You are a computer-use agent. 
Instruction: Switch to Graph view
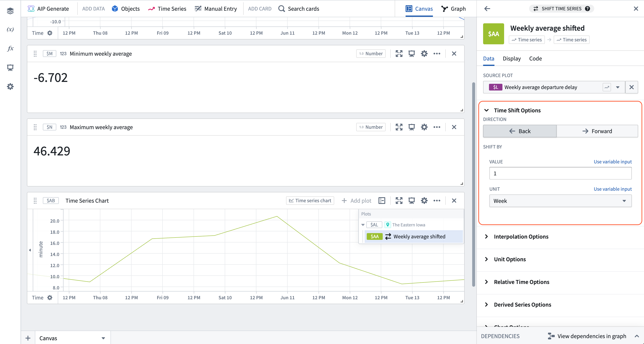(x=453, y=9)
